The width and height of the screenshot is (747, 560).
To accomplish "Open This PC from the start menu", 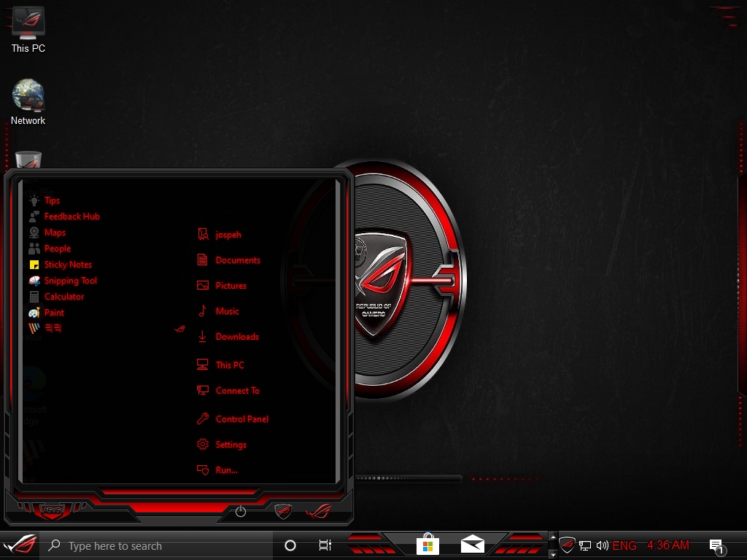I will (x=230, y=365).
